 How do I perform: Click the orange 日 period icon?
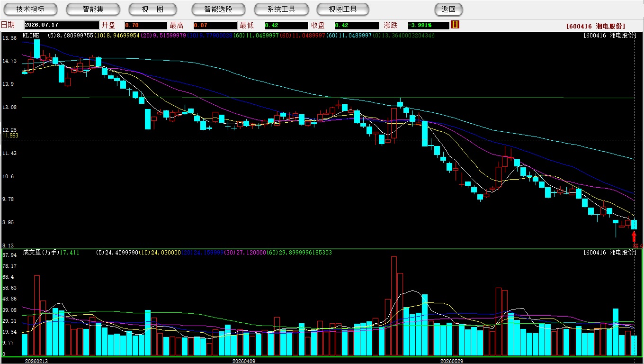[x=455, y=25]
